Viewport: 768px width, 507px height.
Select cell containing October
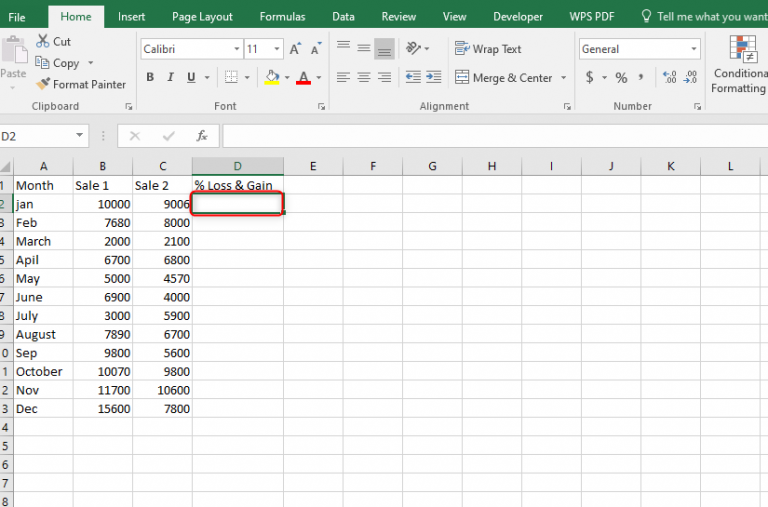[43, 372]
